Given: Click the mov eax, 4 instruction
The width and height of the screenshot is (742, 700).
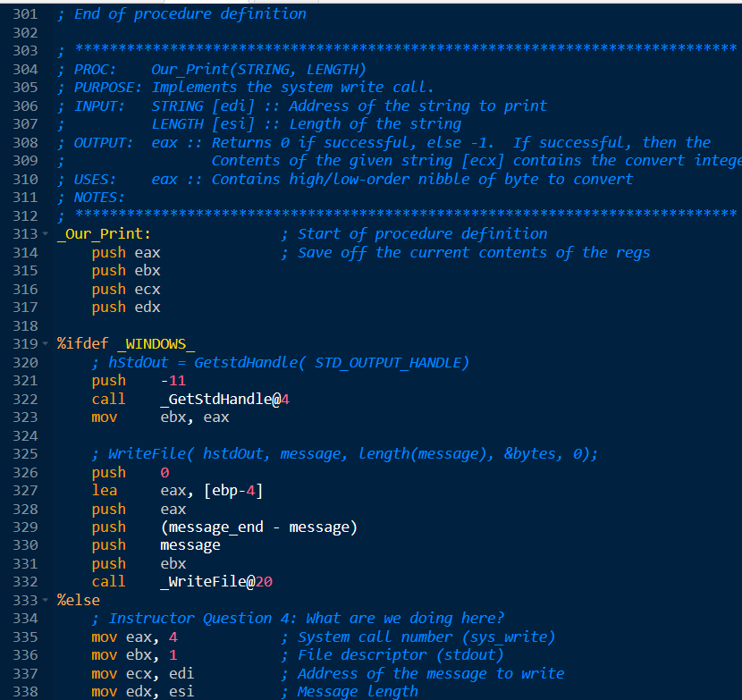Looking at the screenshot, I should [x=134, y=637].
